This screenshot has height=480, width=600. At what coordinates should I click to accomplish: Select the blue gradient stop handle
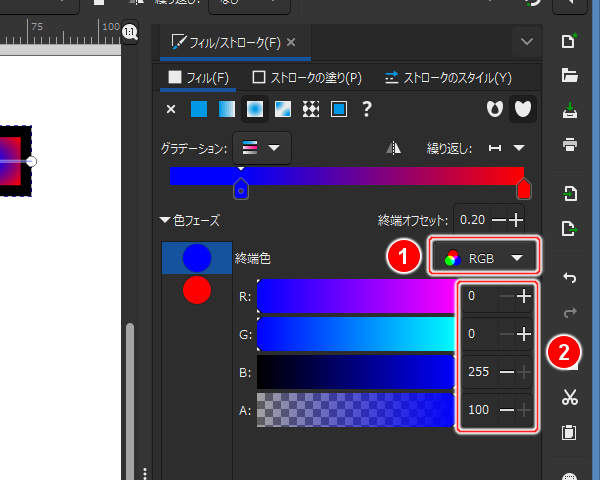tap(241, 189)
